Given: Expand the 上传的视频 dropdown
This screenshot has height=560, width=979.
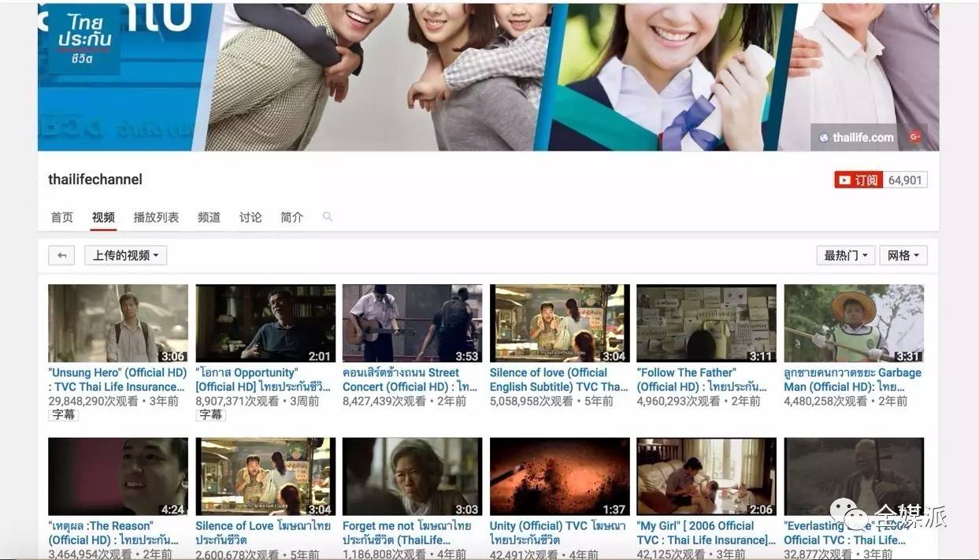Looking at the screenshot, I should pyautogui.click(x=125, y=255).
